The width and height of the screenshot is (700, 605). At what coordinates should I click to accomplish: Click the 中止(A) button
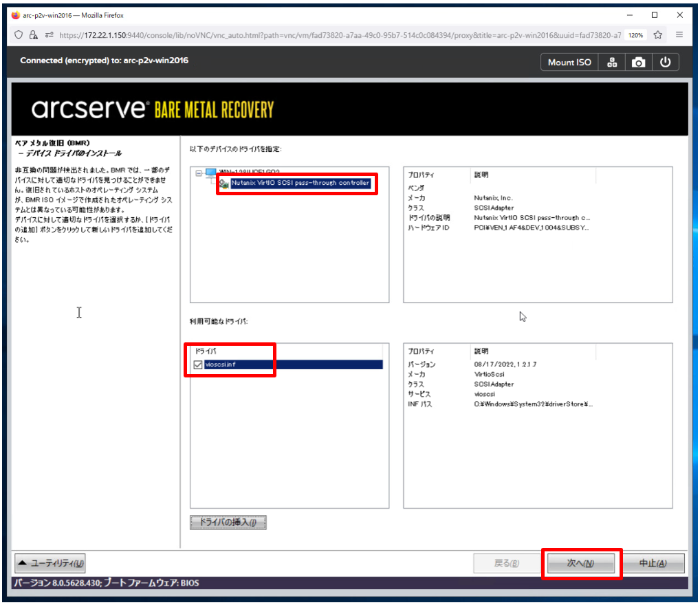tap(653, 564)
